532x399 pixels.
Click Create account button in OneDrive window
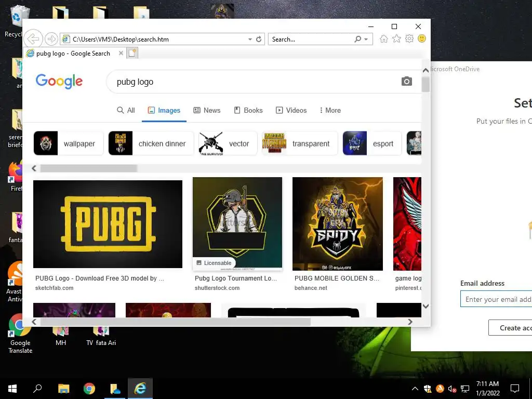510,328
